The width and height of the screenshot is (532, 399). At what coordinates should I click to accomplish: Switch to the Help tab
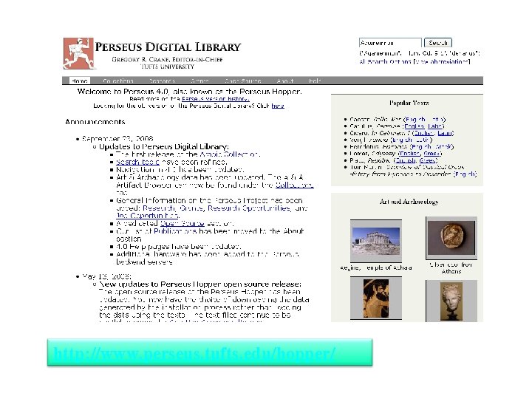click(x=315, y=81)
